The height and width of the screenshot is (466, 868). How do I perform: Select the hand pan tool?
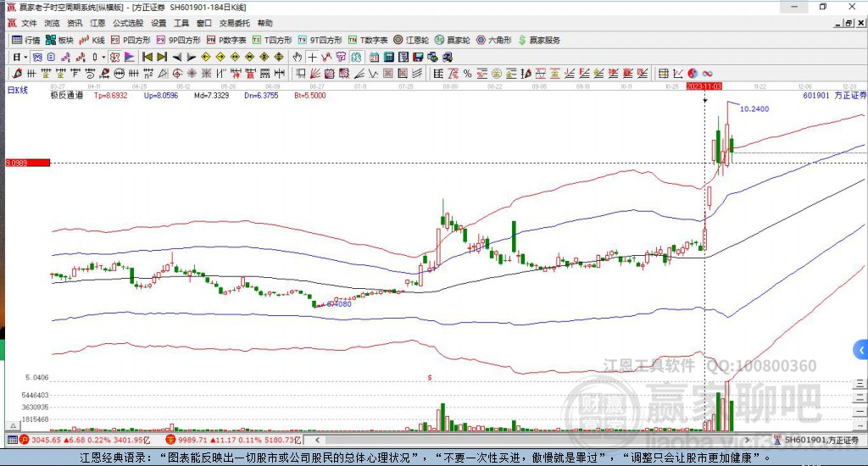coord(298,57)
